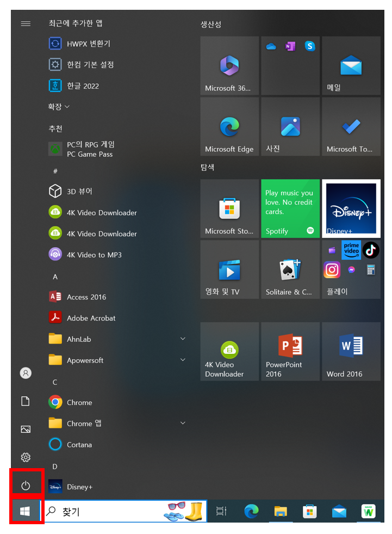392x534 pixels.
Task: Open Microsoft 365 tile
Action: (229, 66)
